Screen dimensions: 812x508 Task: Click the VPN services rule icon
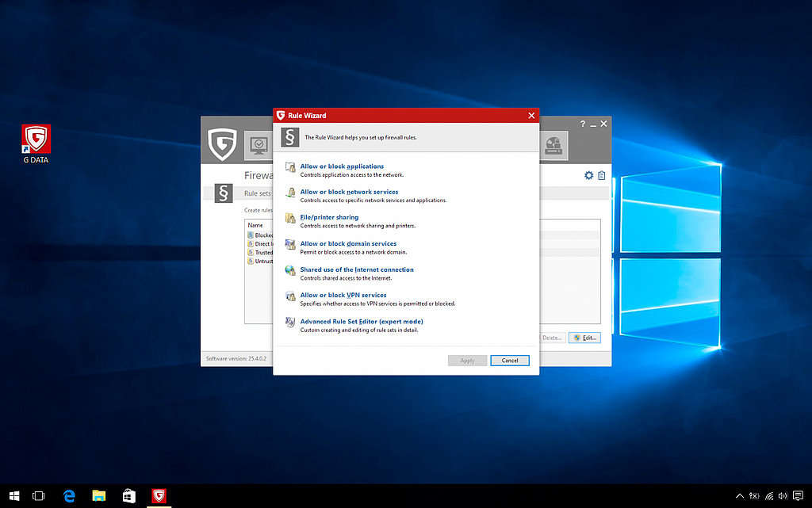(290, 296)
